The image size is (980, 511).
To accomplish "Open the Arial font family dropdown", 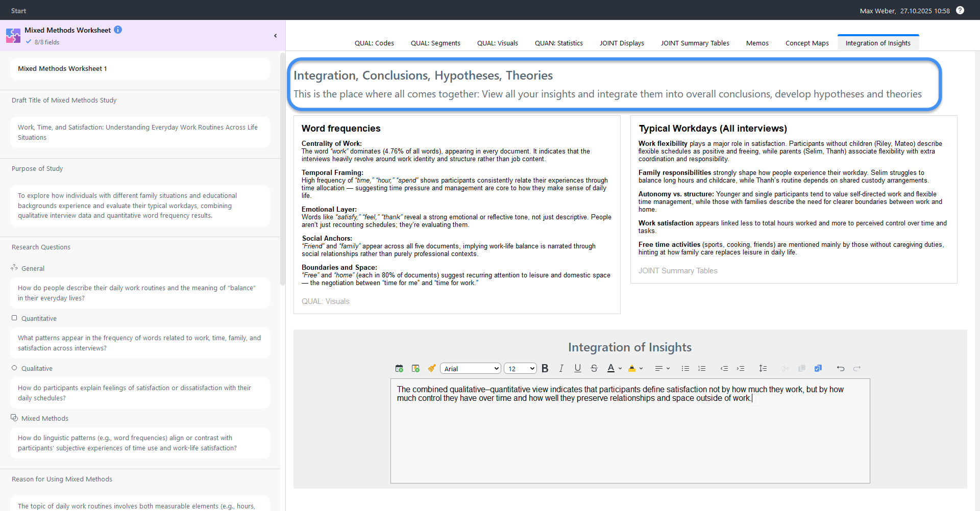I will 470,368.
